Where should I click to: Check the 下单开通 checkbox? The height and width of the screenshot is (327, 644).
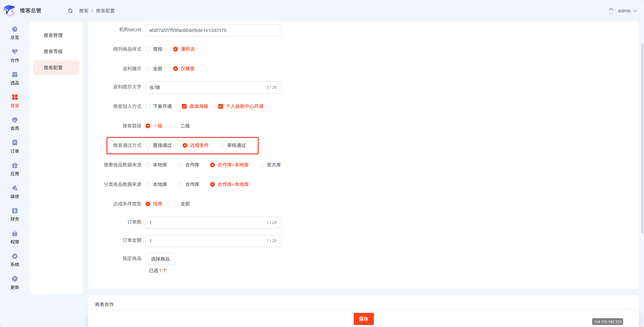148,106
